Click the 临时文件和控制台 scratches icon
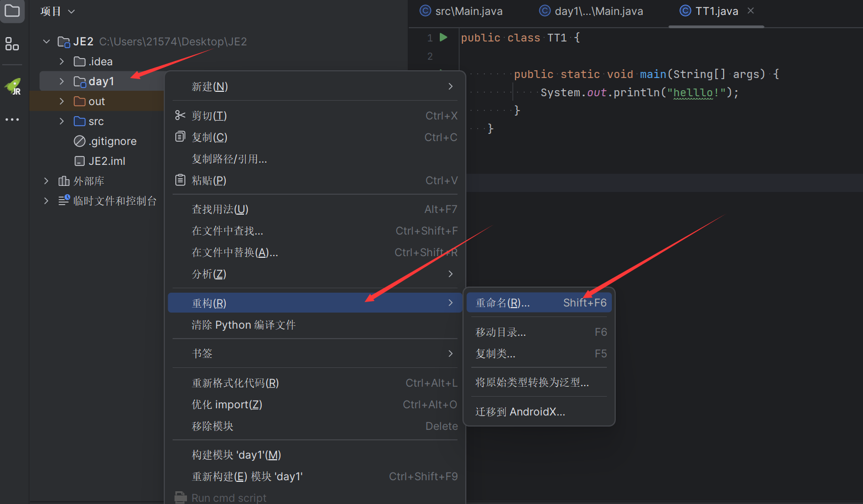 click(64, 200)
